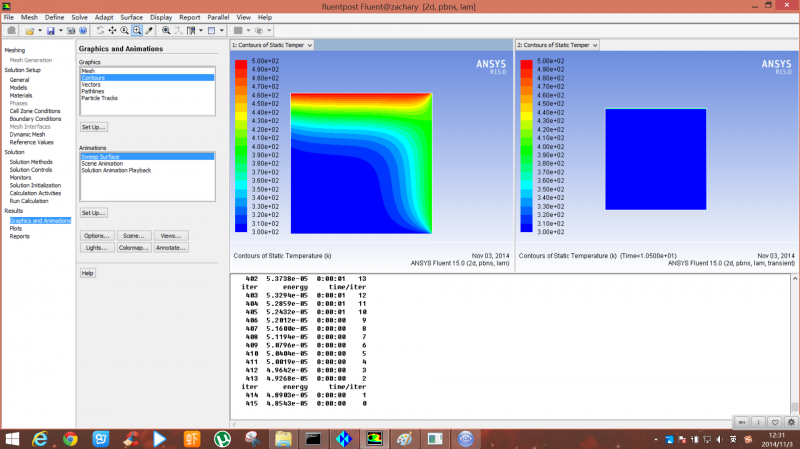Select the rotate view tool
Viewport: 800px width, 449px height.
(x=100, y=30)
